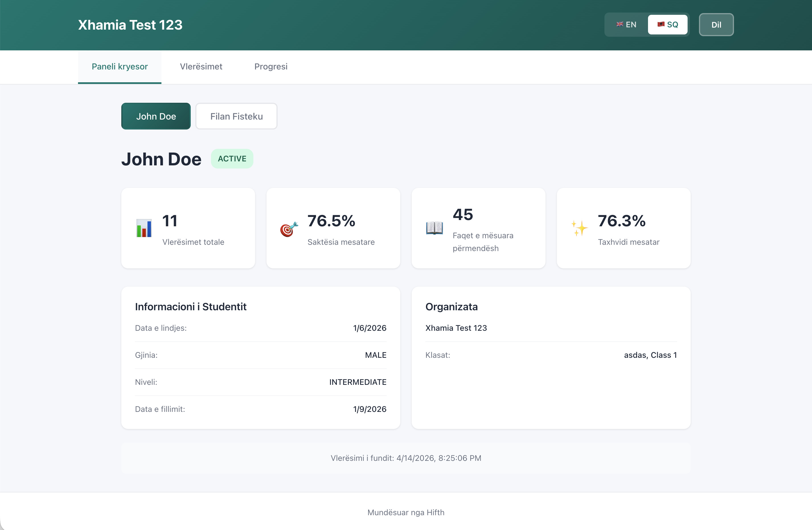Click the open book icon for Faqet e mësuara
Screen dimensions: 812x530
pyautogui.click(x=434, y=228)
